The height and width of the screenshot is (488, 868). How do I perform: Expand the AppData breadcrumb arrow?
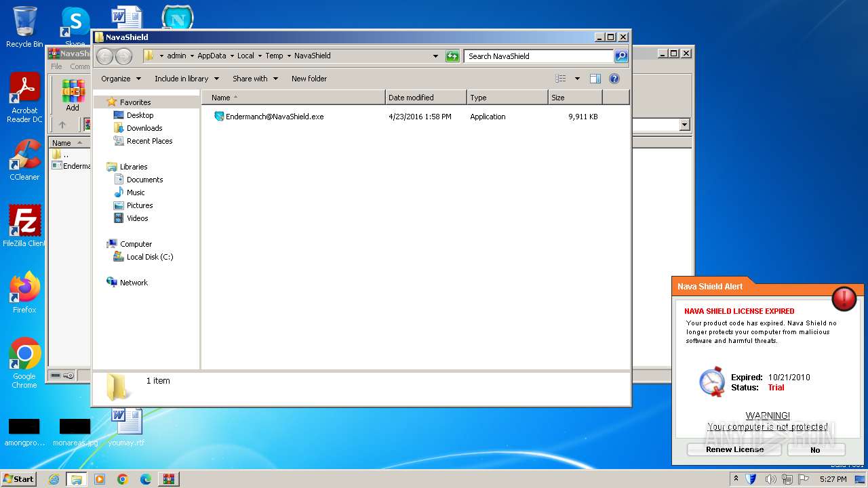click(231, 56)
